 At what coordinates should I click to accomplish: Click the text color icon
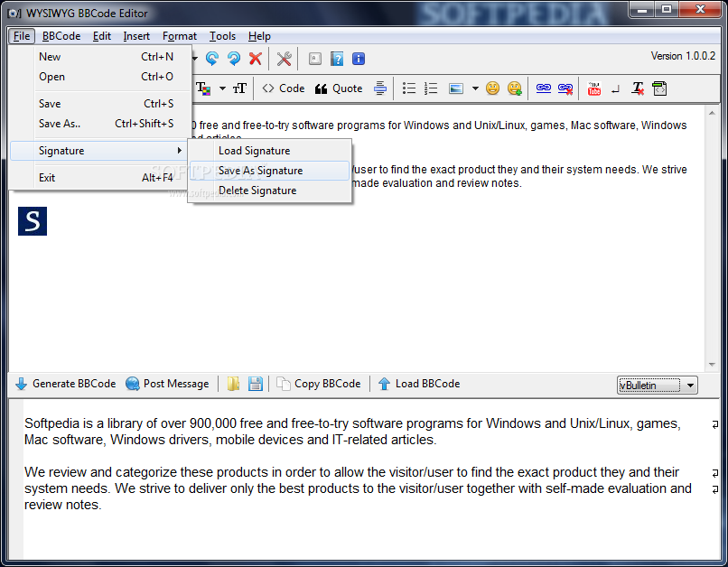[203, 88]
